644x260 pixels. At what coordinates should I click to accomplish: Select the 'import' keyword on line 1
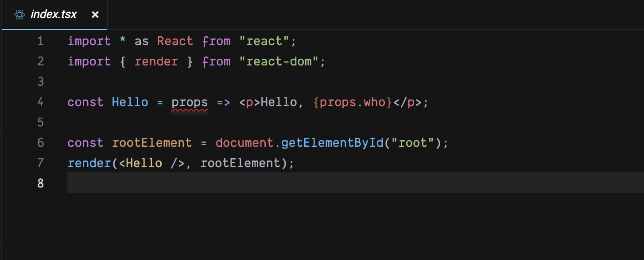pyautogui.click(x=89, y=41)
